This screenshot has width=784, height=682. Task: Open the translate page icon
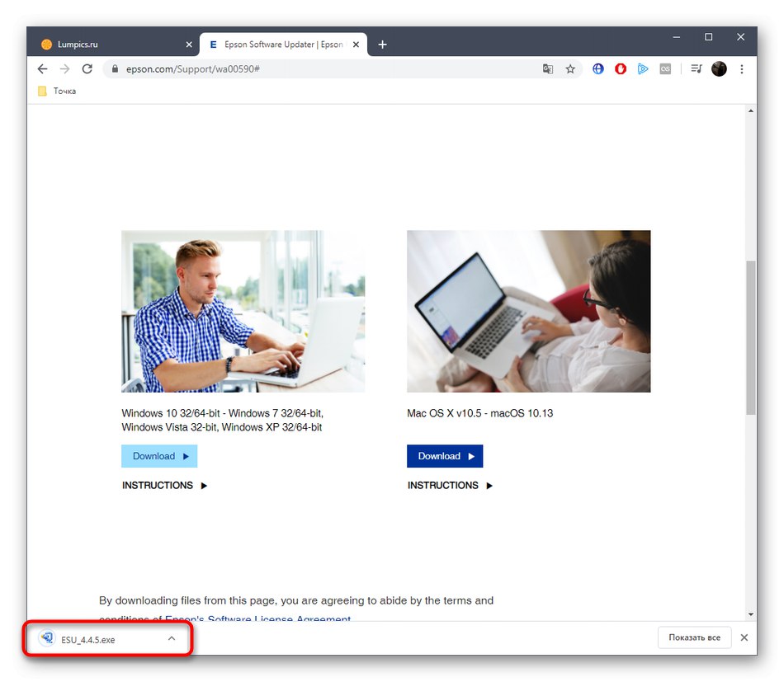point(547,69)
